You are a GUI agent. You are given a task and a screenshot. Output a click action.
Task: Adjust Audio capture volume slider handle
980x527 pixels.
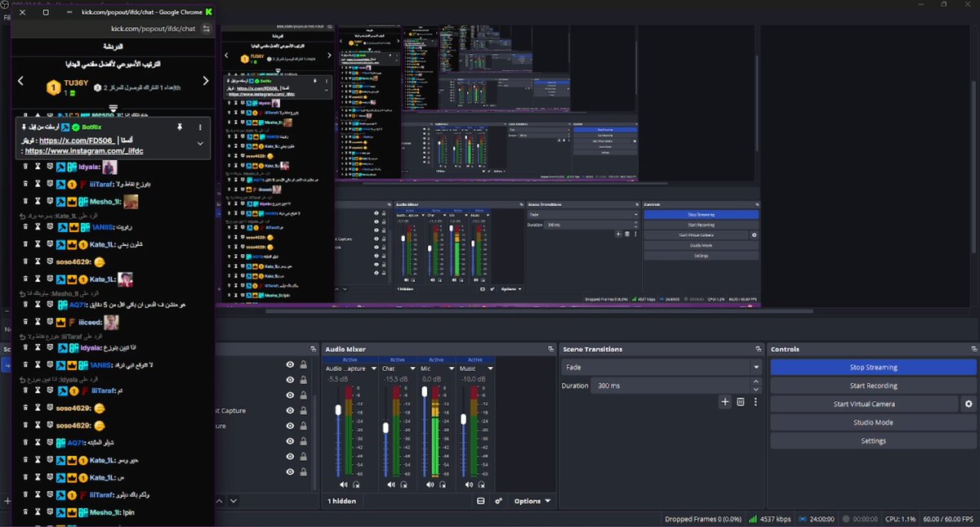pyautogui.click(x=338, y=410)
